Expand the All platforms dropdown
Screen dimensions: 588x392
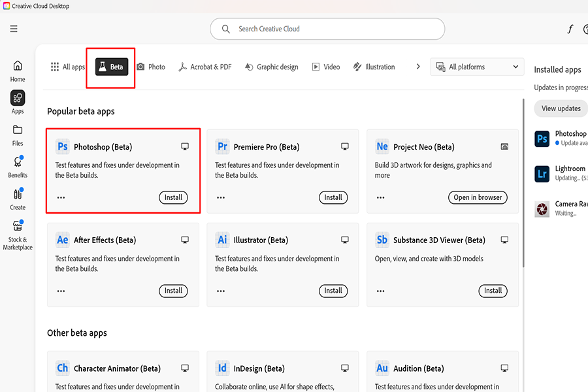[477, 67]
